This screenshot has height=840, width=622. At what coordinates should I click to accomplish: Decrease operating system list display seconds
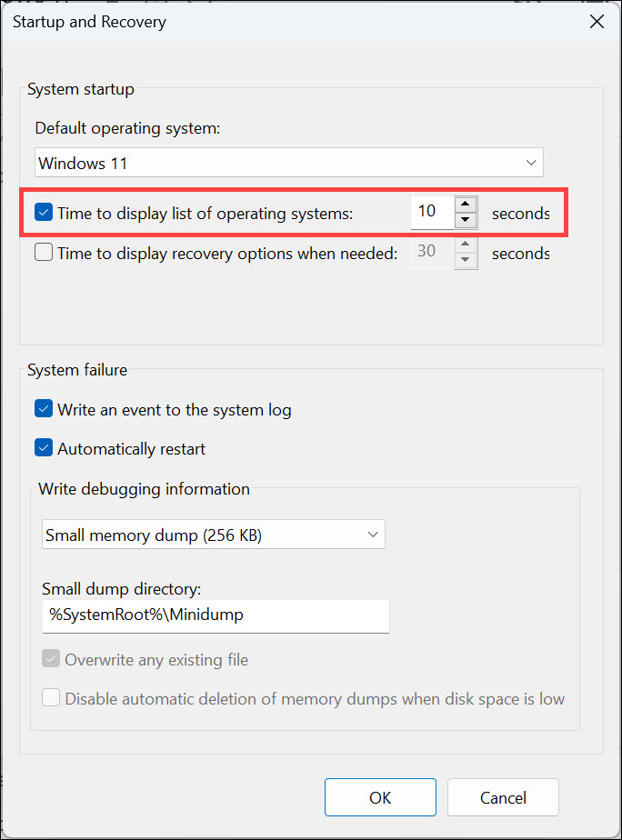click(465, 220)
